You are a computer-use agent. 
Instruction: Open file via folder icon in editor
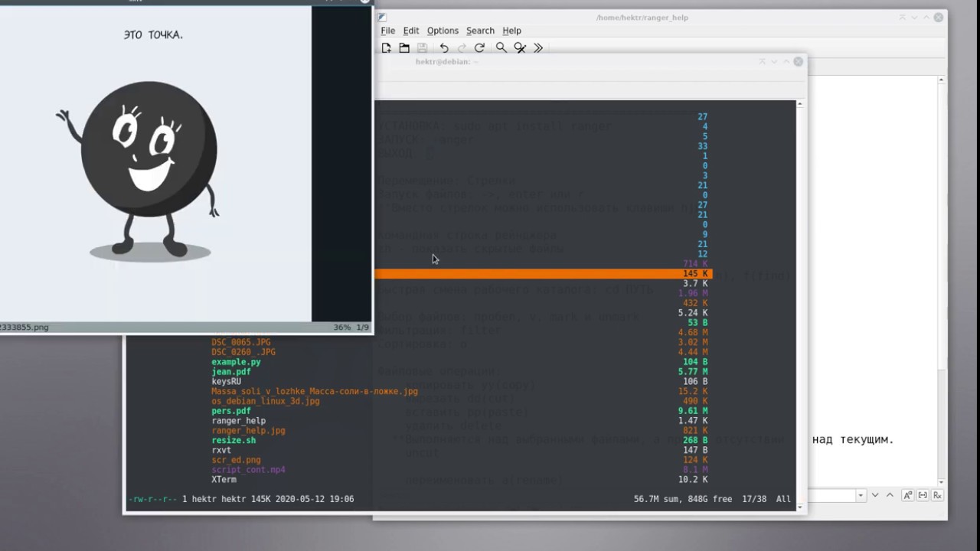coord(404,47)
